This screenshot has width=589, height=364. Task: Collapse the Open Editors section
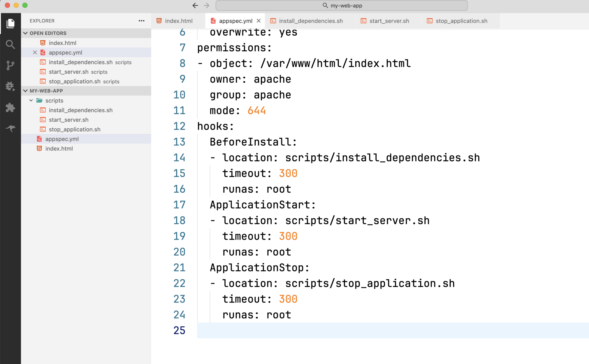(x=26, y=33)
